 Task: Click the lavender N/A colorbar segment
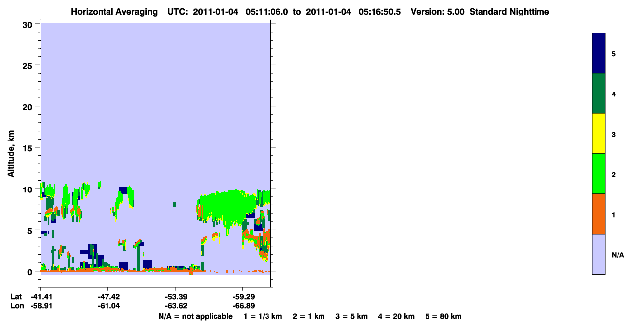pyautogui.click(x=599, y=254)
